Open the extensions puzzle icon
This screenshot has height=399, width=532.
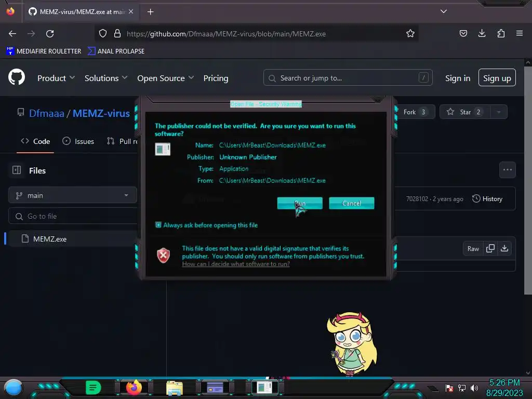tap(501, 33)
